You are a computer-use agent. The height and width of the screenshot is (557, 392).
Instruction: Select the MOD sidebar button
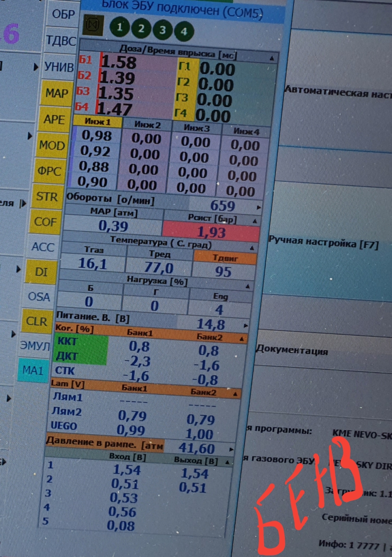[x=52, y=145]
